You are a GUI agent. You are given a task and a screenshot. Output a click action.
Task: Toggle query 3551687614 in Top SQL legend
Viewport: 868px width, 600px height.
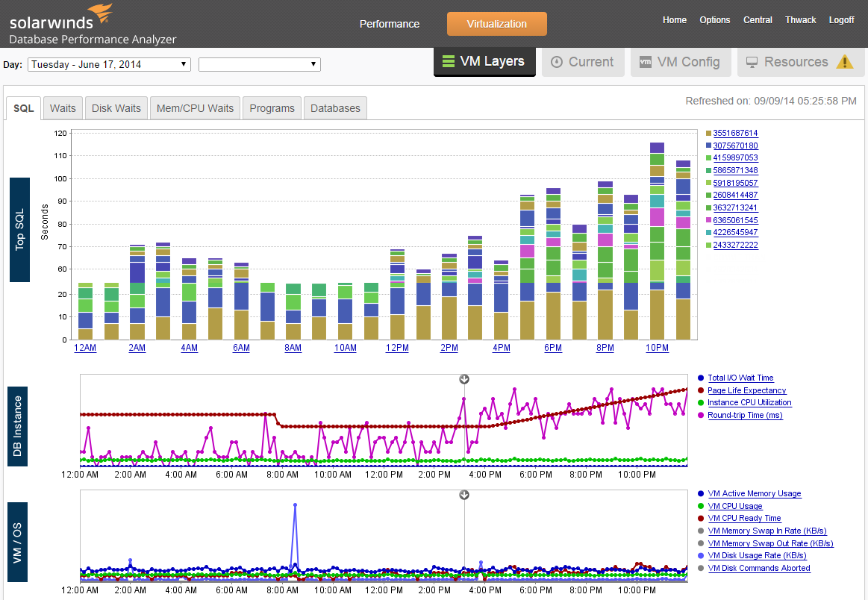click(736, 134)
